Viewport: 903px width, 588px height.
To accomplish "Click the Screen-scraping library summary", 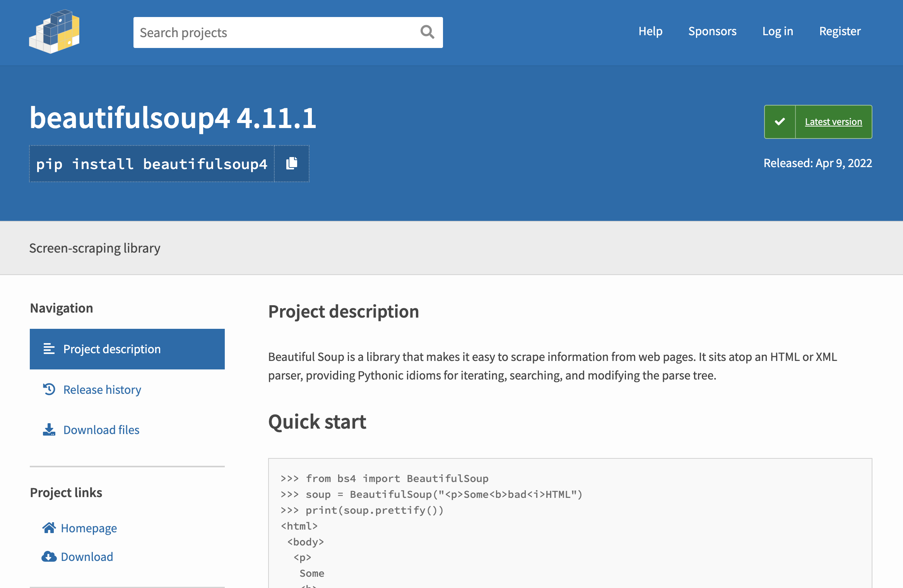I will coord(95,248).
